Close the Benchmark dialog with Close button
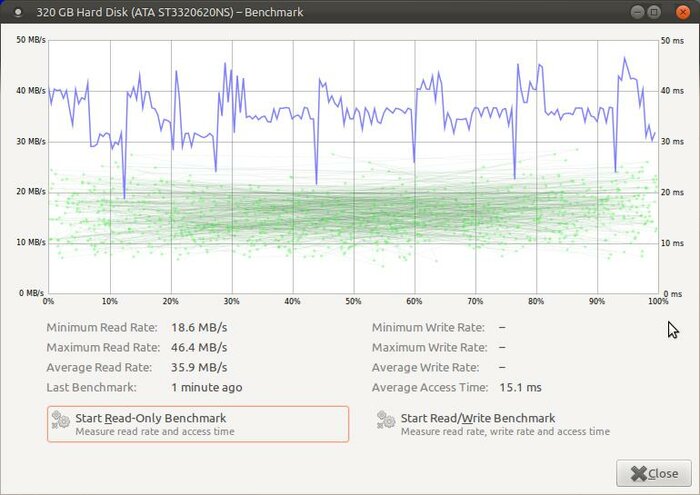Screen dimensions: 700x495 654,473
